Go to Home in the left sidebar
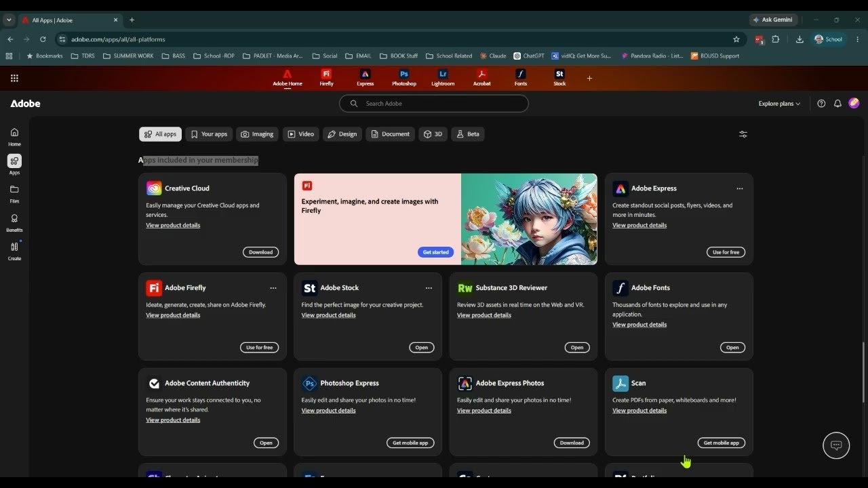 point(14,136)
